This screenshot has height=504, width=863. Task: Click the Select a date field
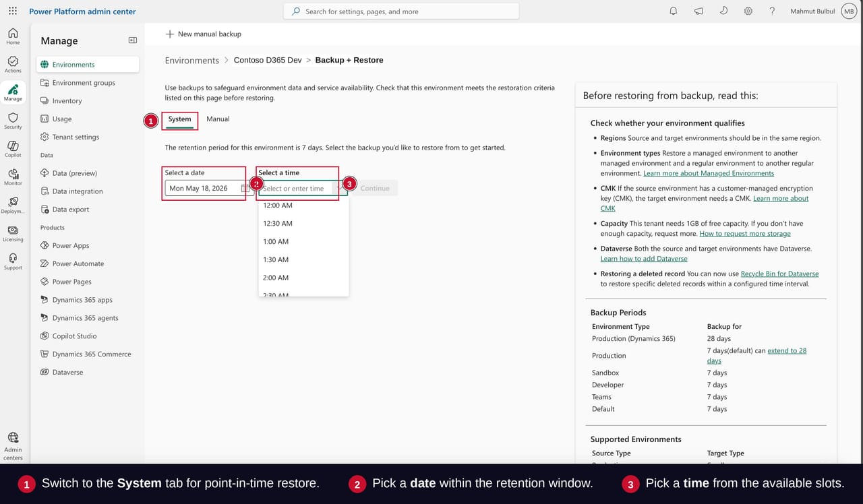tap(208, 189)
